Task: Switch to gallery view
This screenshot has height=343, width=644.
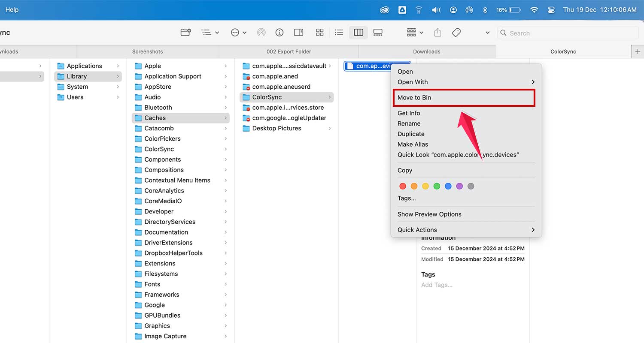Action: click(x=377, y=32)
